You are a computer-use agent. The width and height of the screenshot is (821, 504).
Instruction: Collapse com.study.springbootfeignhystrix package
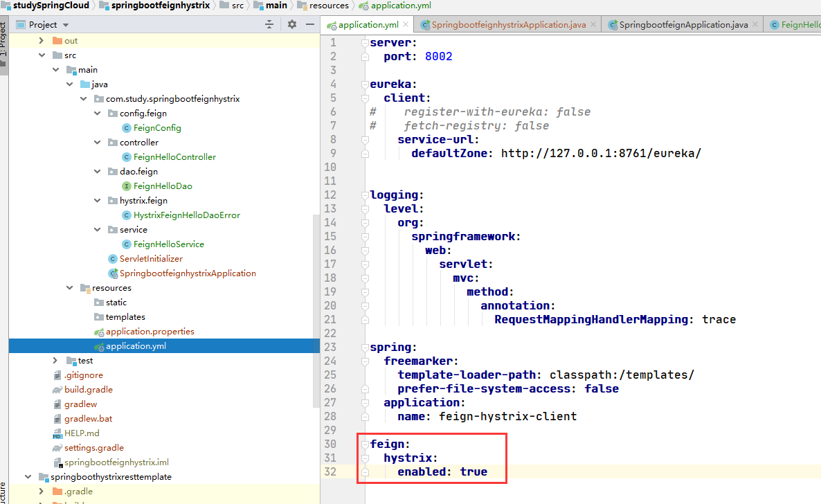point(84,98)
